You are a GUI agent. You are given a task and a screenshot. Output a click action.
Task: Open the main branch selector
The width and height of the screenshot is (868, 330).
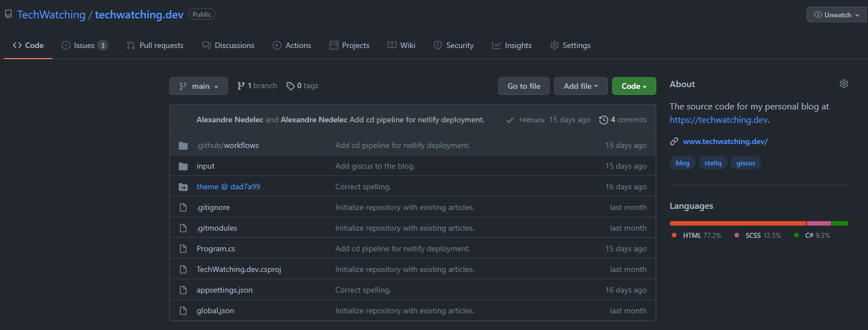(198, 85)
